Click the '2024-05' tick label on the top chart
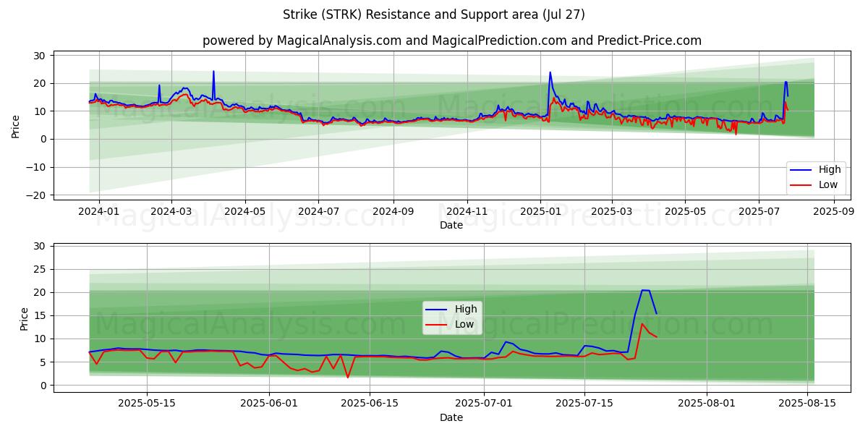 pyautogui.click(x=245, y=212)
